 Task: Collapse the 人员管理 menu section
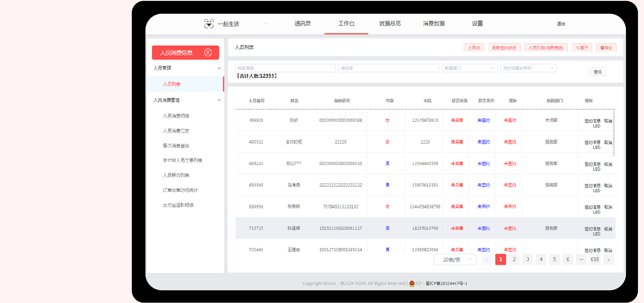pos(219,68)
